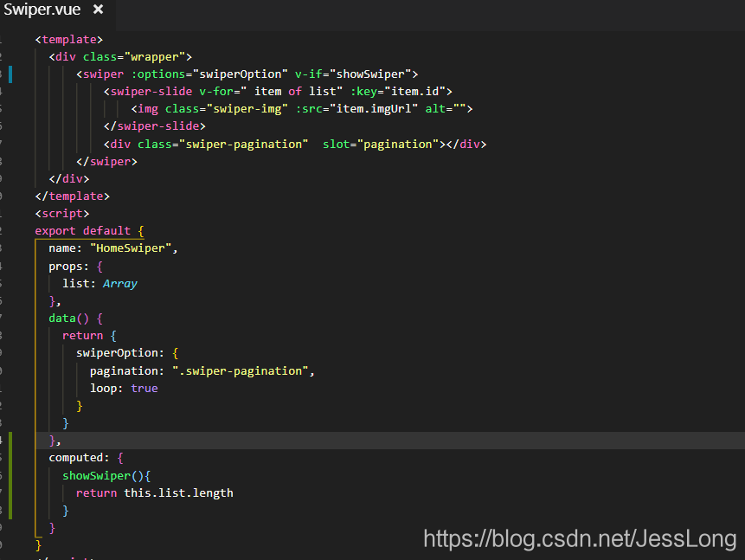Click the swiperOption: { property
745x560 pixels.
(x=127, y=353)
